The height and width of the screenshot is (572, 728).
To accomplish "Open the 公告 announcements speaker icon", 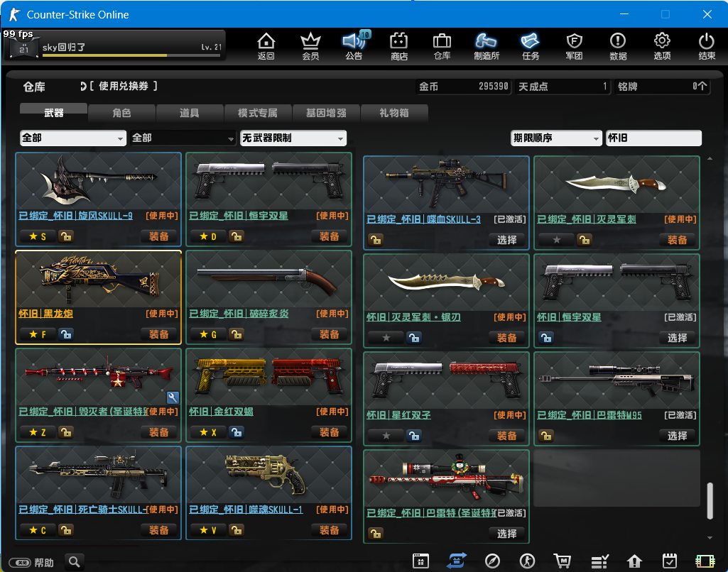I will click(x=354, y=46).
